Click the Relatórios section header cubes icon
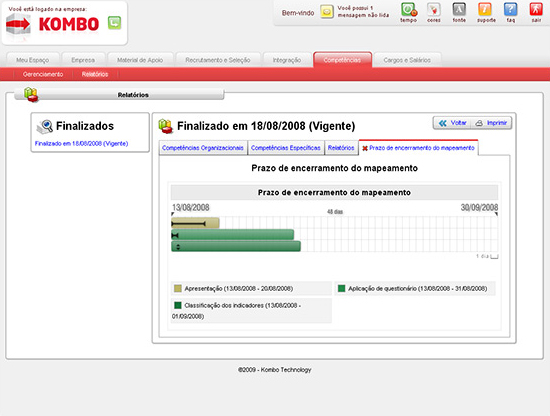The width and height of the screenshot is (550, 416). tap(31, 95)
